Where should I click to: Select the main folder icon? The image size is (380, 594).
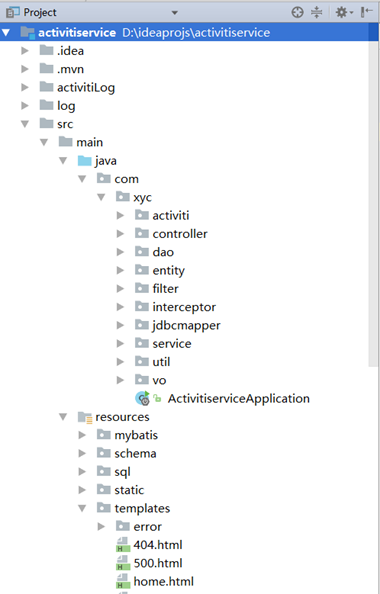(x=66, y=142)
